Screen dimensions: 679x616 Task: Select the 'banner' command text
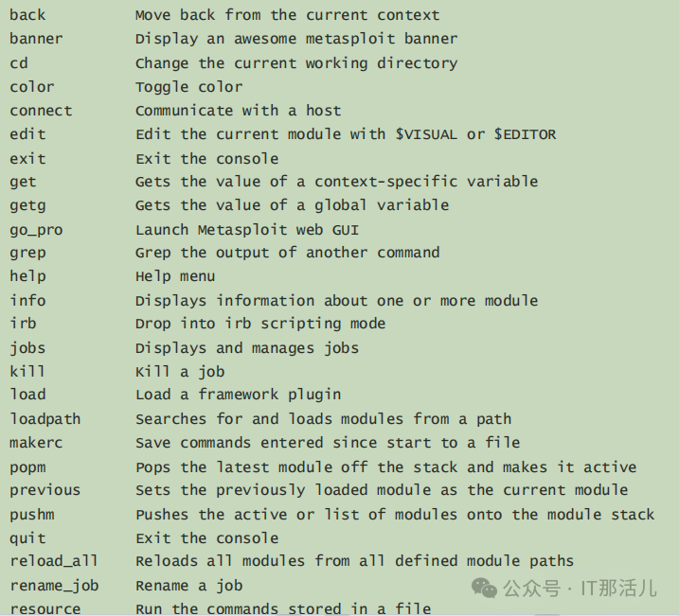point(36,39)
